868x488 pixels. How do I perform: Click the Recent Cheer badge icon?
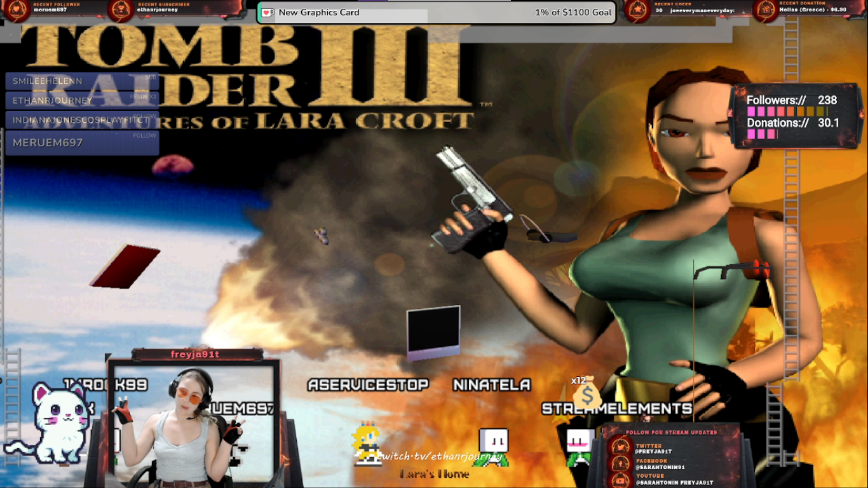pos(636,10)
